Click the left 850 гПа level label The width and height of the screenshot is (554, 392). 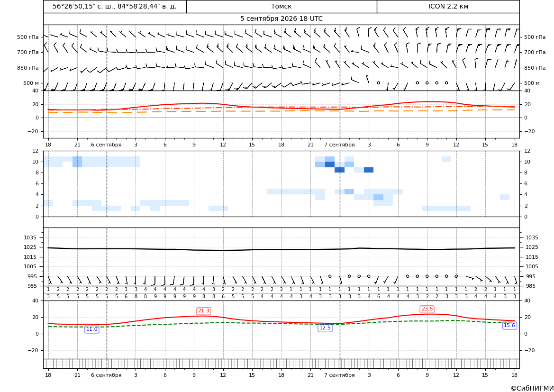point(28,68)
